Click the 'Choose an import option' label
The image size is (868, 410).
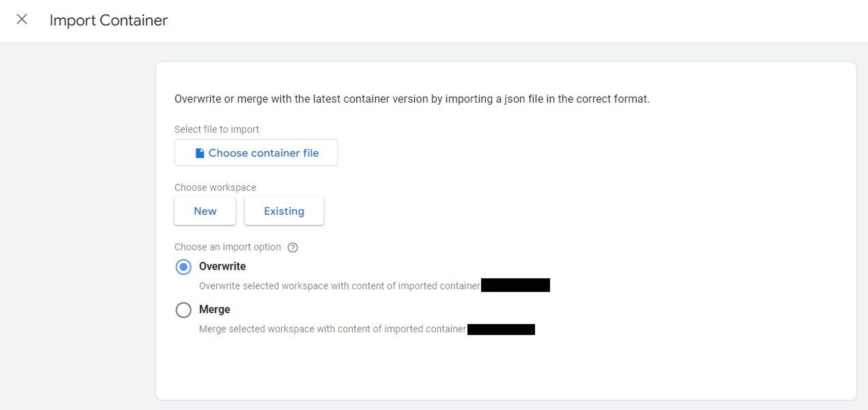[x=228, y=247]
